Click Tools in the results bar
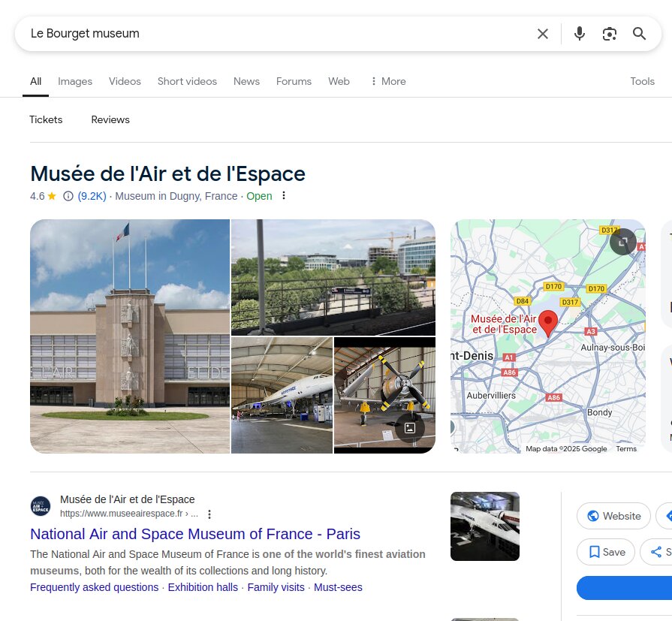The height and width of the screenshot is (621, 672). (642, 81)
